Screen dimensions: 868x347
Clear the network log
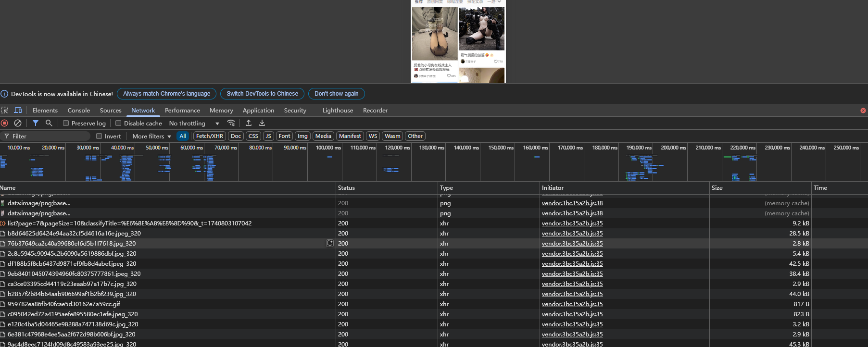[18, 123]
